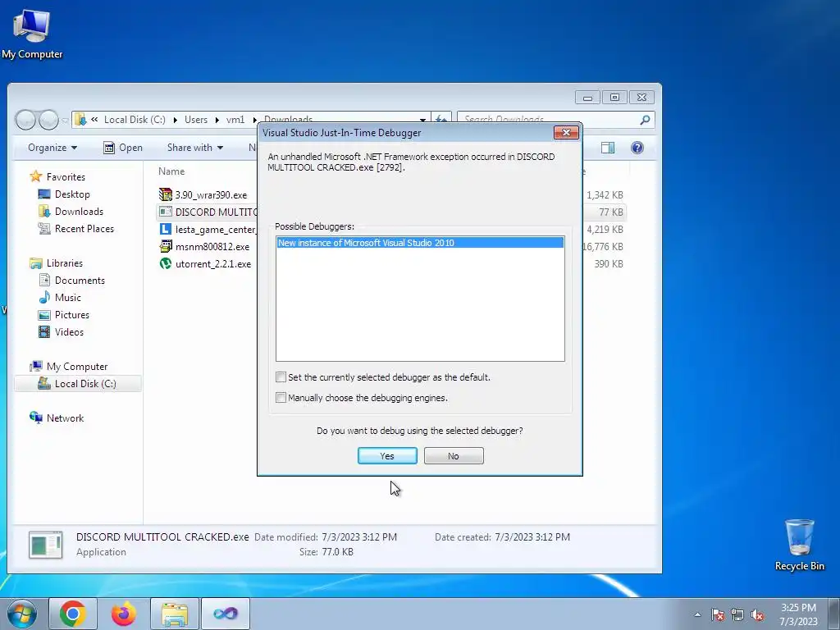Open Videos library
Image resolution: width=840 pixels, height=630 pixels.
coord(61,331)
